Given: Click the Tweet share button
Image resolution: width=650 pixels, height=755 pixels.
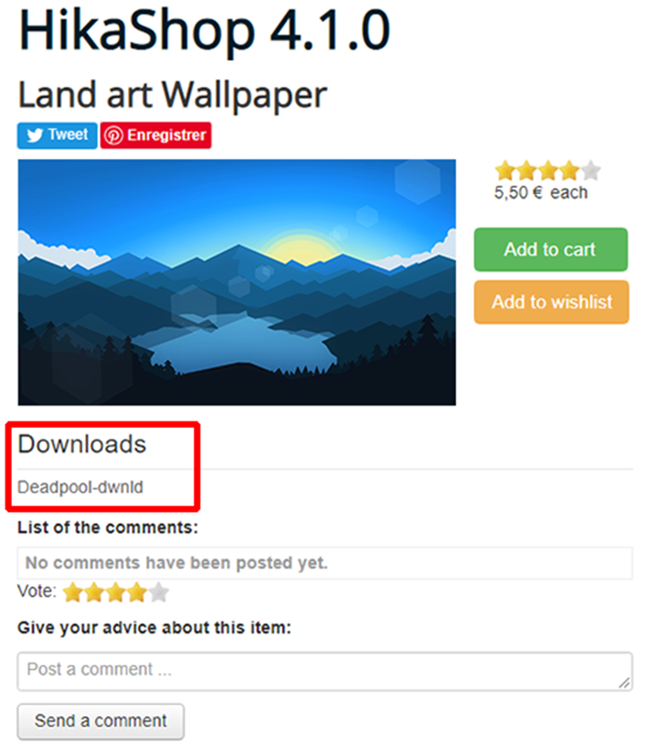Looking at the screenshot, I should [x=57, y=135].
